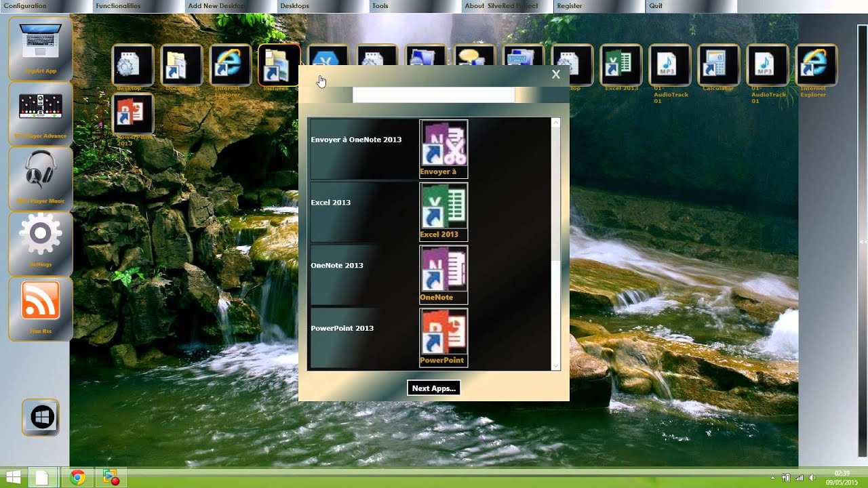Open the Excel 2013 desktop shortcut
The image size is (868, 488).
click(620, 66)
